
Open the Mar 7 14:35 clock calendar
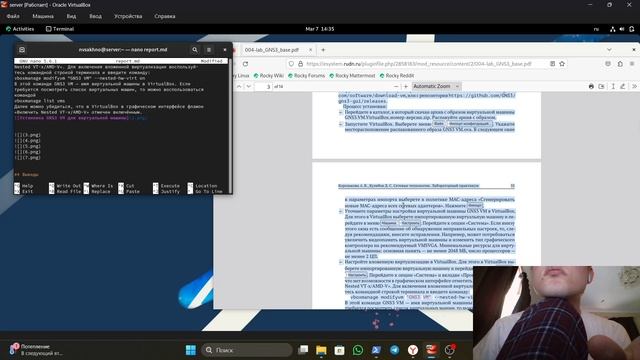pyautogui.click(x=320, y=29)
